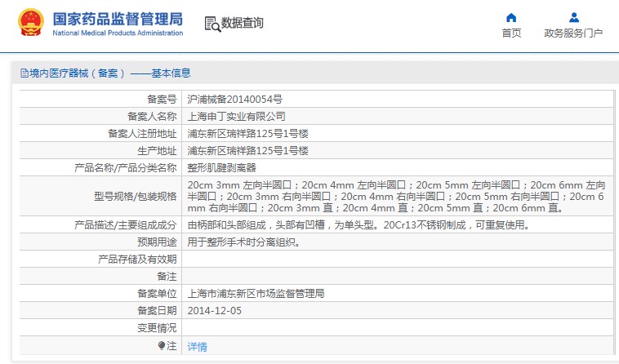Click the intended use text 用于整形手术时分离组织
This screenshot has width=619, height=364.
(244, 242)
